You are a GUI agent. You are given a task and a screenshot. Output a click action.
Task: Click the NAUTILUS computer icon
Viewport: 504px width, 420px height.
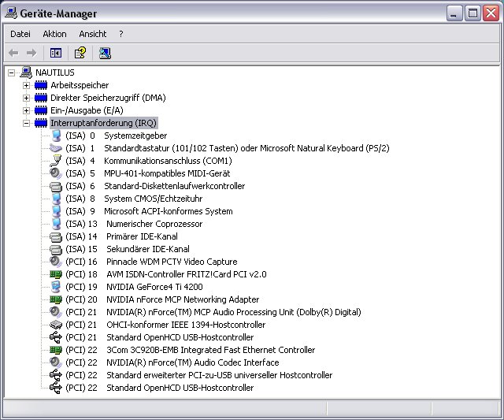click(26, 72)
